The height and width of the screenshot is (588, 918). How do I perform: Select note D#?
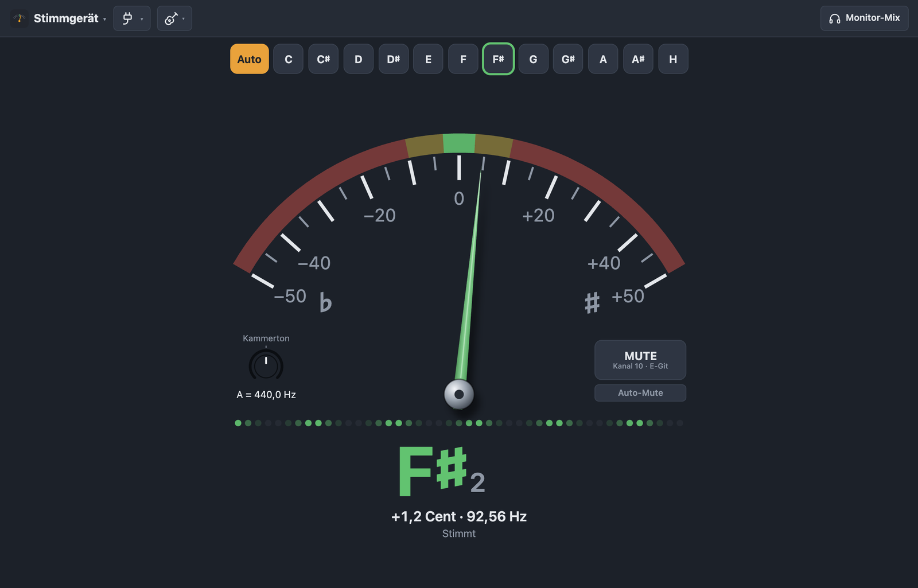coord(394,59)
